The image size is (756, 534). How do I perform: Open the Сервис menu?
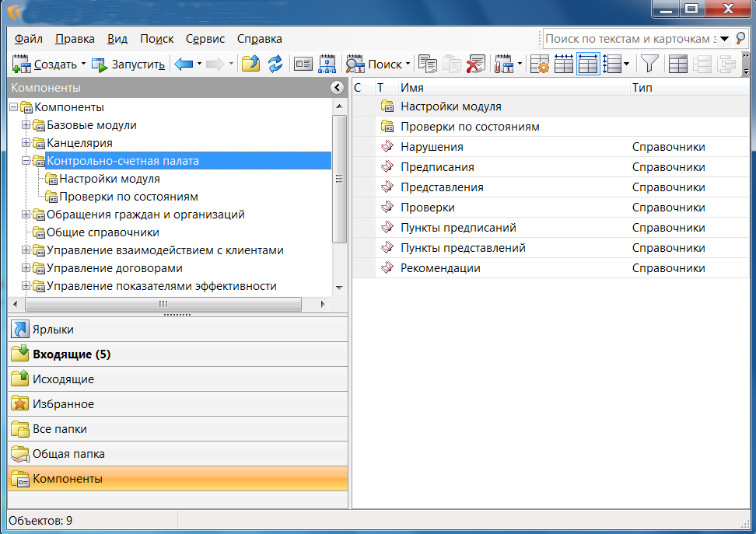(x=205, y=39)
